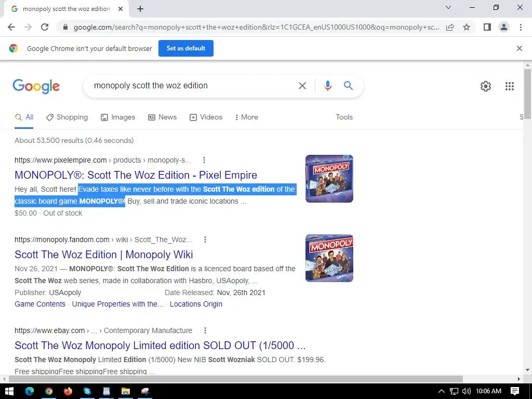Open Windows Start menu

click(9, 391)
